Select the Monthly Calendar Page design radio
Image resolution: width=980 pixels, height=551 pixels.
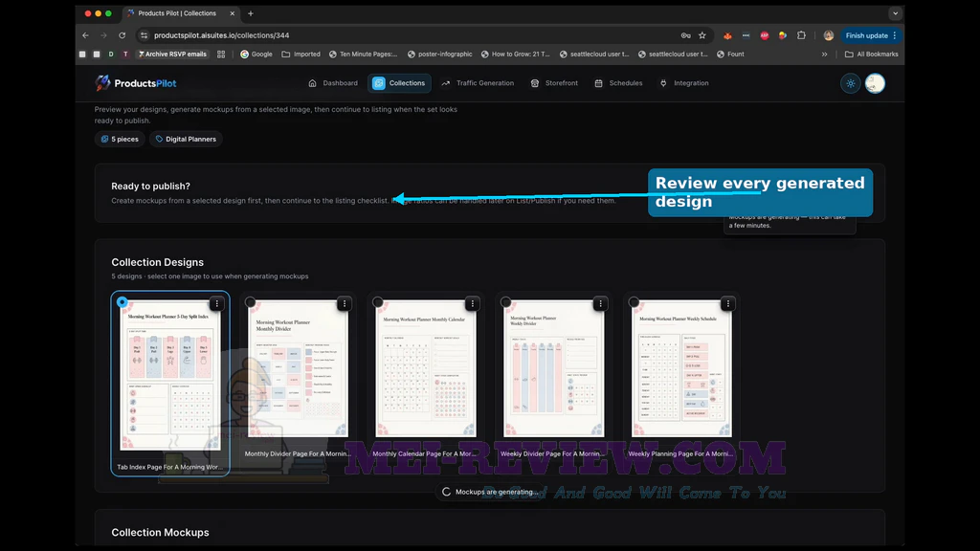377,302
